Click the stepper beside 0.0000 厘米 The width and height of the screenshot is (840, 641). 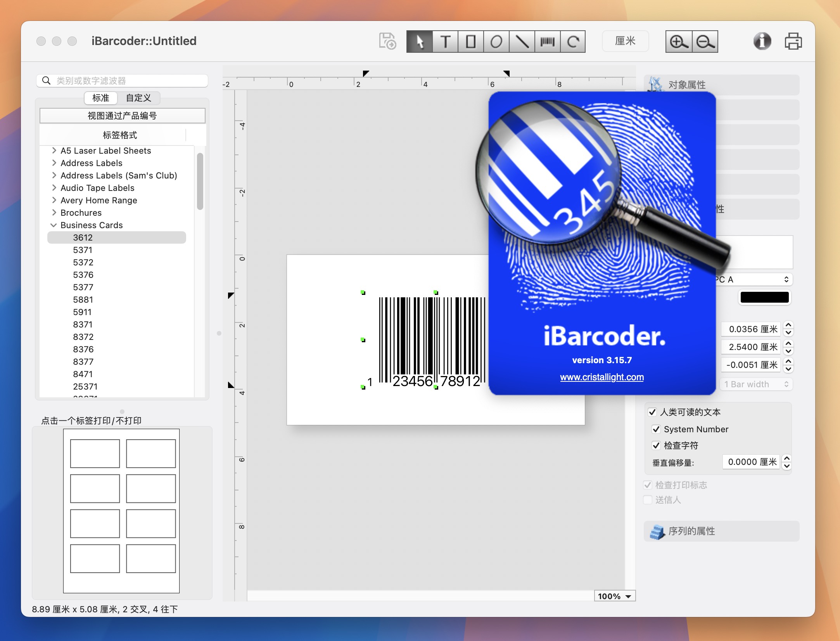point(786,462)
